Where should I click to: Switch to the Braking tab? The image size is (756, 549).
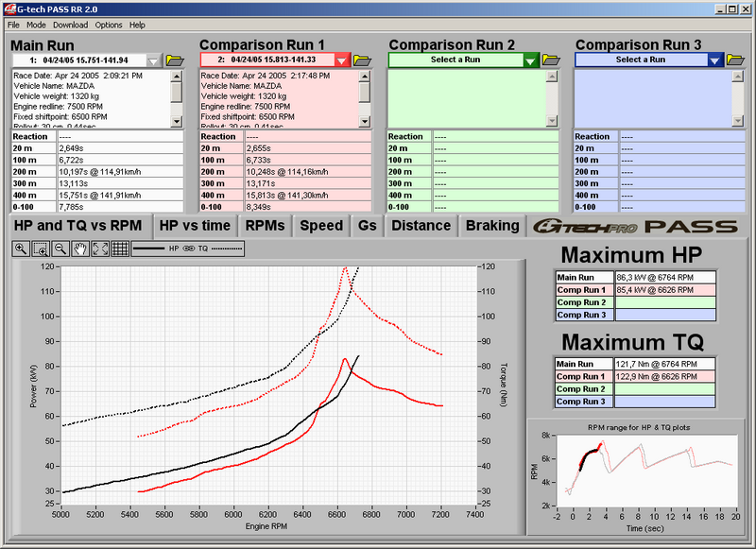pyautogui.click(x=492, y=226)
